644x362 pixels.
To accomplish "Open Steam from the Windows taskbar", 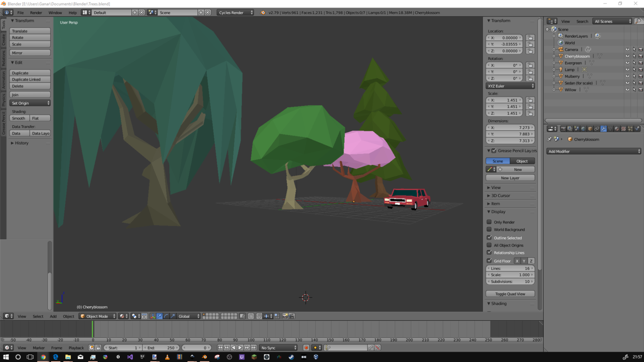I will [x=291, y=357].
